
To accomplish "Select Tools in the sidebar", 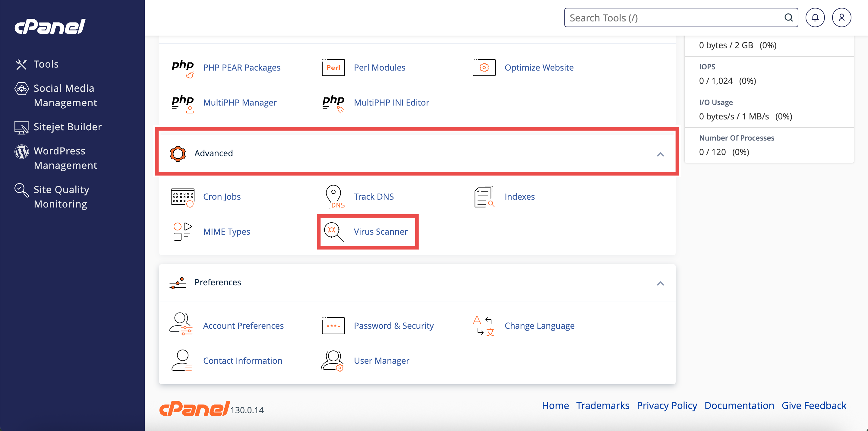I will coord(46,64).
